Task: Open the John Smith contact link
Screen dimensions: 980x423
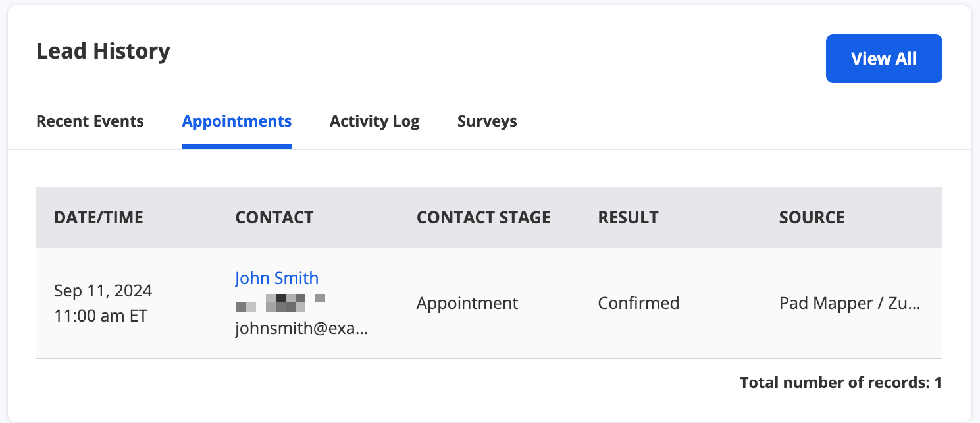Action: [x=276, y=278]
